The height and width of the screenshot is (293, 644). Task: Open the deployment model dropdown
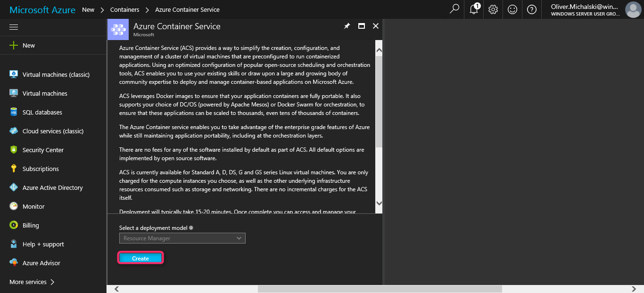(182, 238)
